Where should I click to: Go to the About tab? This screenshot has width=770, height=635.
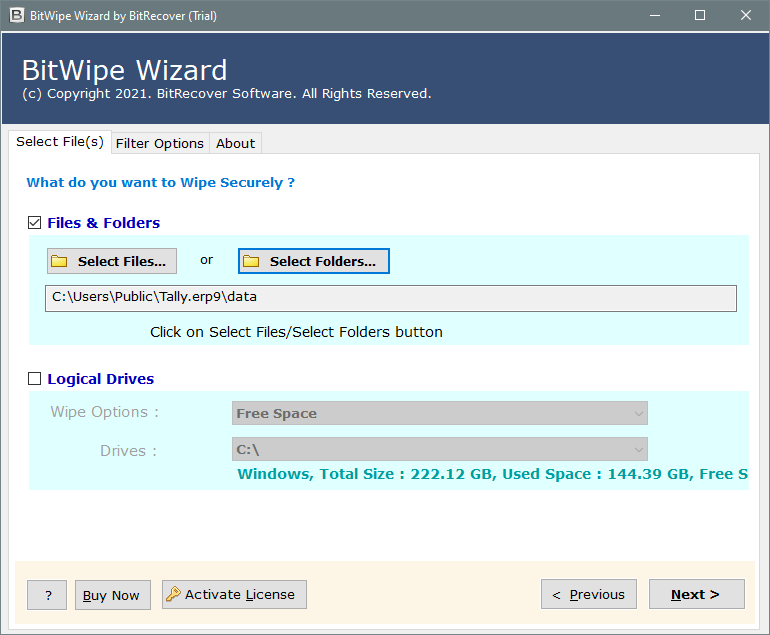point(236,143)
